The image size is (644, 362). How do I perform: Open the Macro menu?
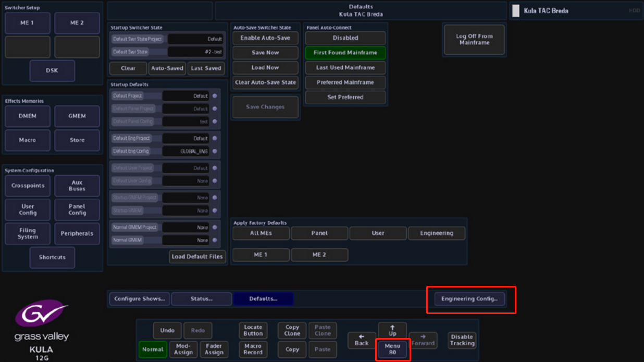28,140
